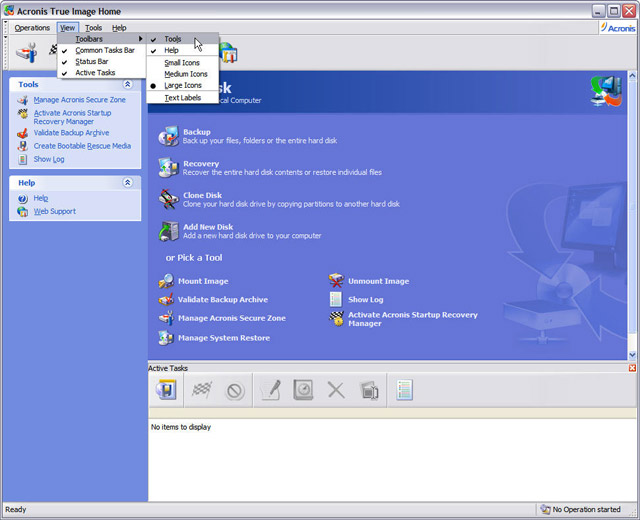This screenshot has height=520, width=640.
Task: Click the "No items to display" text
Action: pyautogui.click(x=181, y=427)
